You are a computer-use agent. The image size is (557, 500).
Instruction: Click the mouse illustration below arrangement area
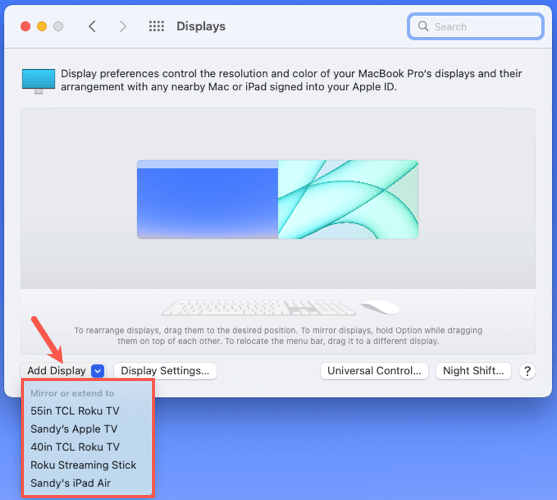pyautogui.click(x=380, y=307)
